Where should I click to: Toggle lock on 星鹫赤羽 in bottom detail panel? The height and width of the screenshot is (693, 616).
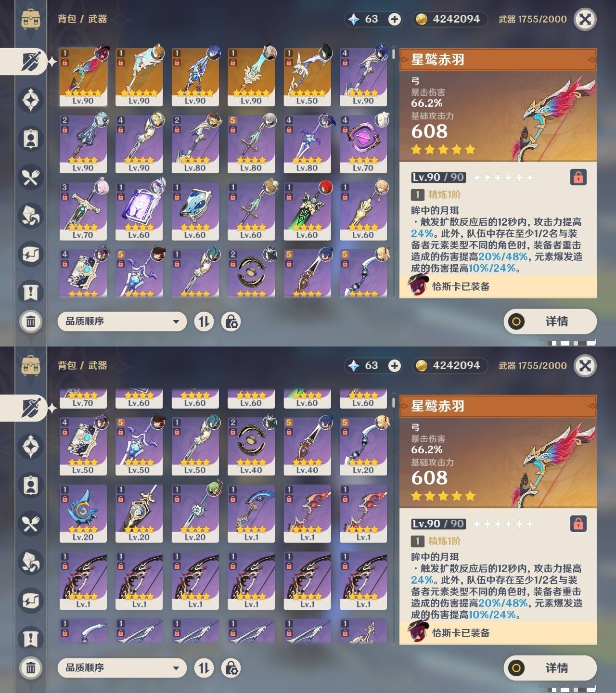coord(578,524)
